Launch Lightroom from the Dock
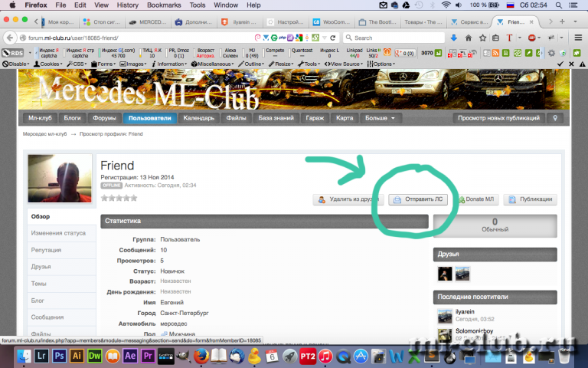Viewport: 588px width, 368px height. tap(41, 356)
